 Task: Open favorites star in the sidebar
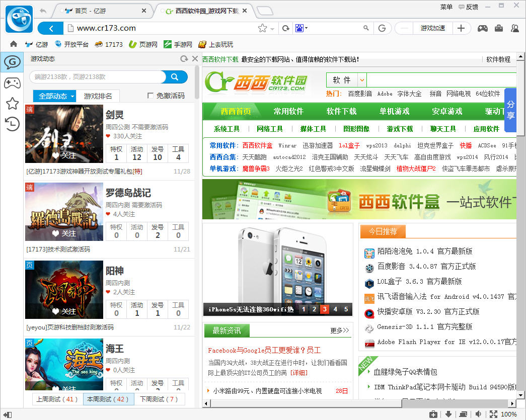[x=12, y=103]
